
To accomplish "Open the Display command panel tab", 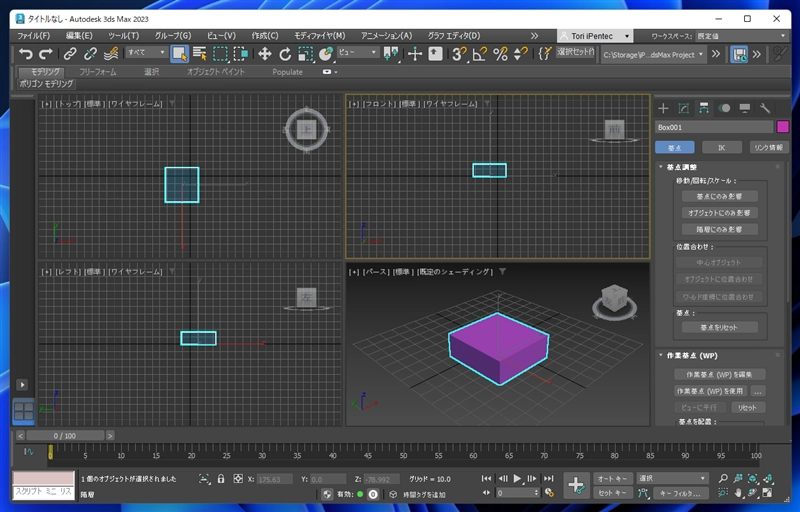I will (745, 108).
